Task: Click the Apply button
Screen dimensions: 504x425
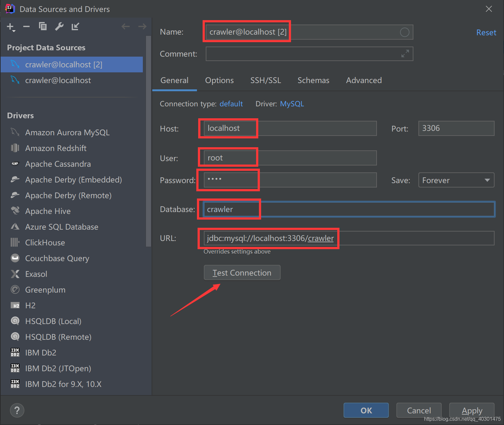Action: (x=472, y=410)
